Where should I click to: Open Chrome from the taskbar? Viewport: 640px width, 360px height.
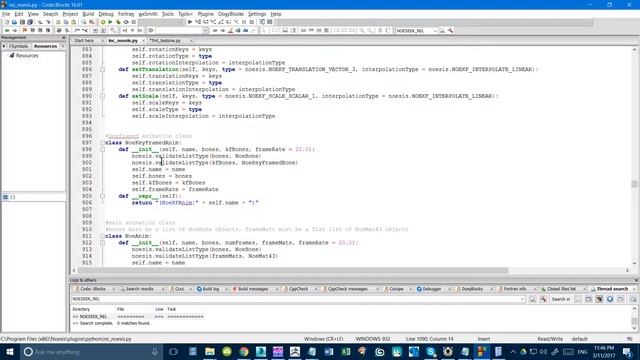click(244, 352)
